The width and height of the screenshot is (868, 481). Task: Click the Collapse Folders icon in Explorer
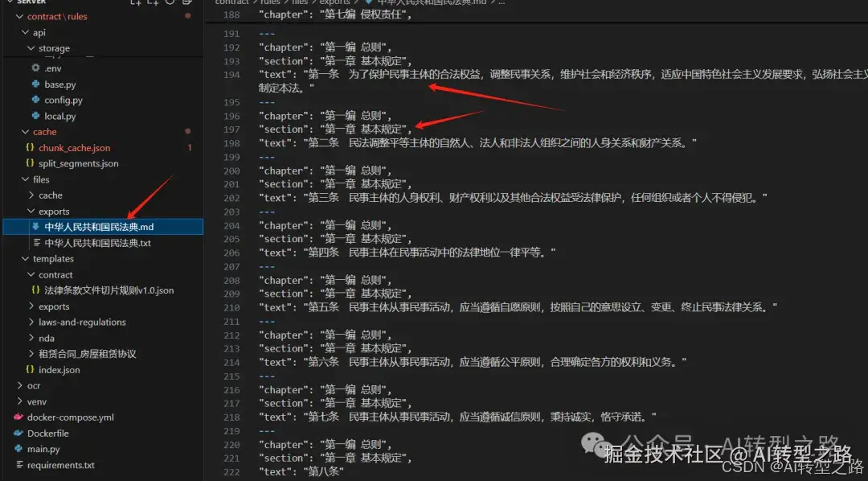click(x=187, y=4)
